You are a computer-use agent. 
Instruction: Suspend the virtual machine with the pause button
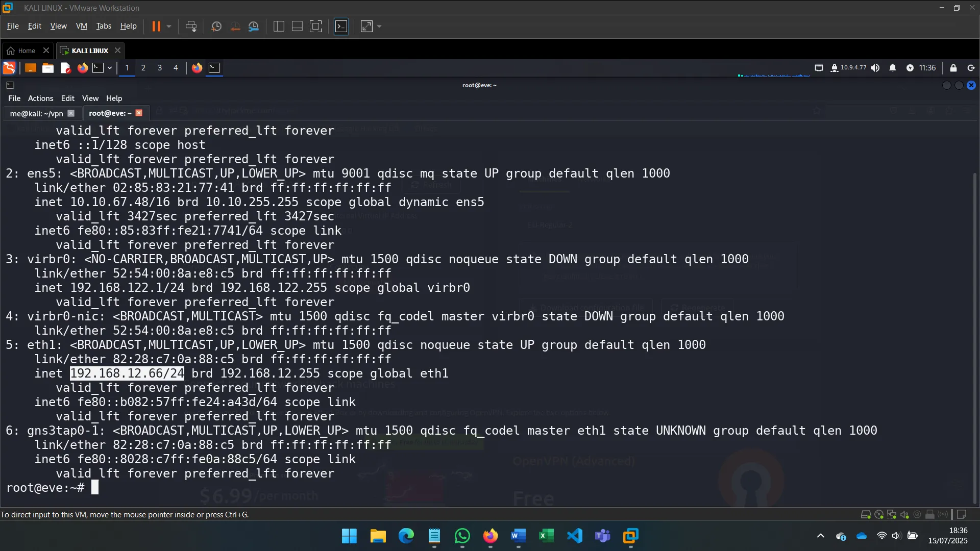[157, 26]
